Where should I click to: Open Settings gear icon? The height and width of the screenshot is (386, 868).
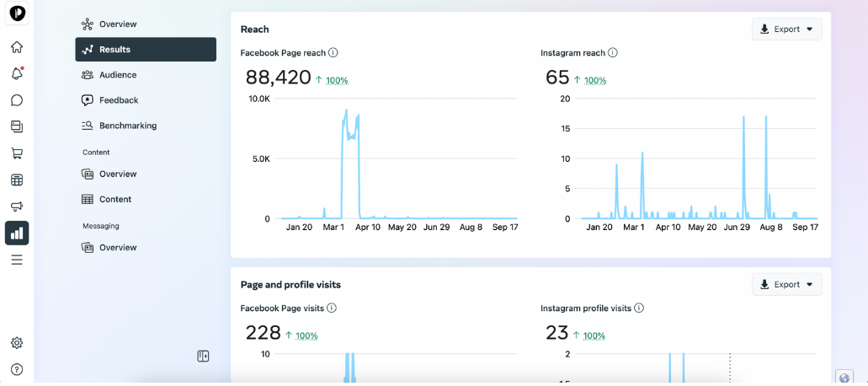coord(17,343)
